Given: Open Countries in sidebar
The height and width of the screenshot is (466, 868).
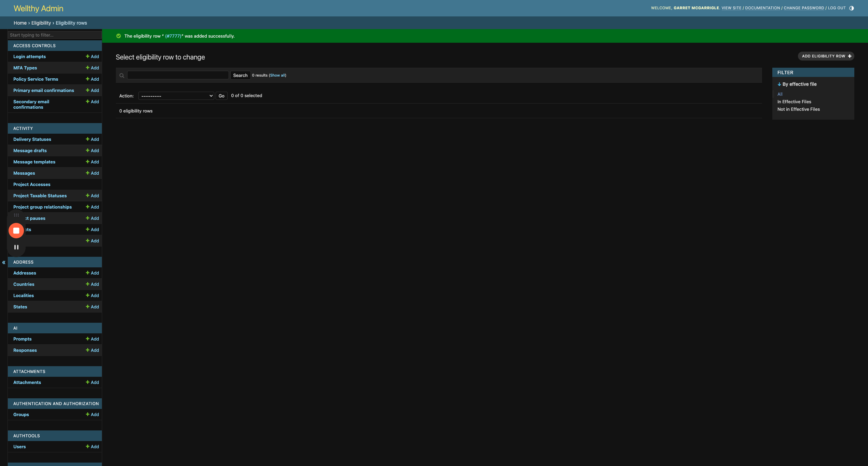Looking at the screenshot, I should click(x=24, y=284).
